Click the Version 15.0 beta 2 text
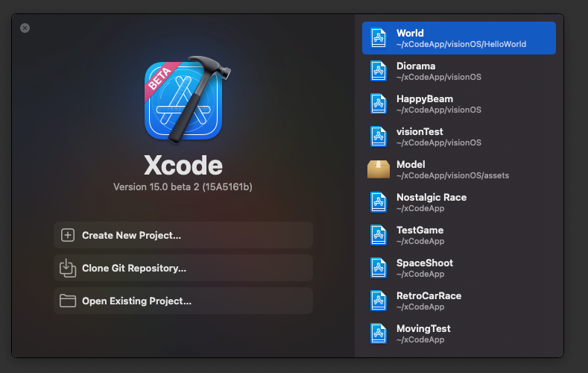Image resolution: width=588 pixels, height=373 pixels. (x=183, y=187)
